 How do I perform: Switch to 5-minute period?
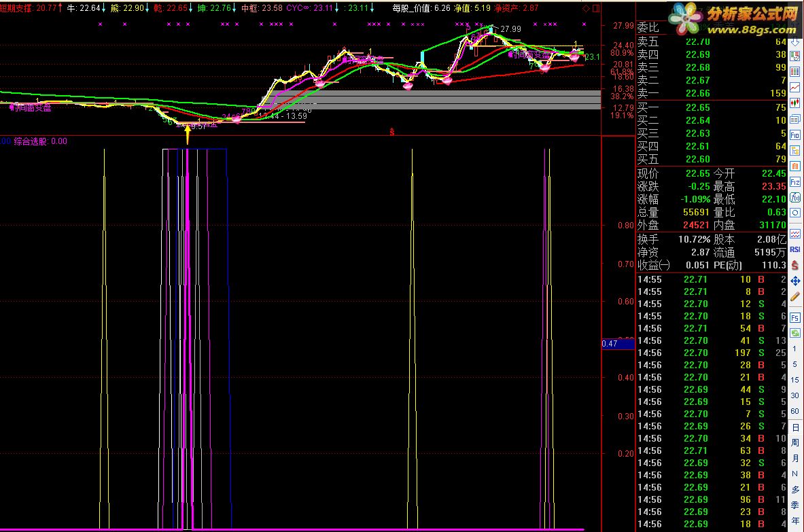(794, 364)
